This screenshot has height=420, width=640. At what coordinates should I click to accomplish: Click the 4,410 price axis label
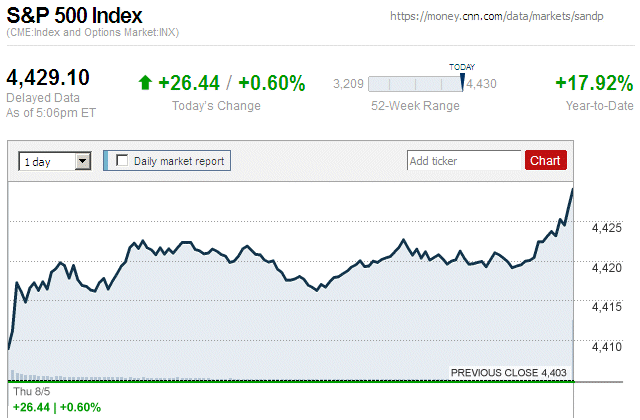[608, 346]
